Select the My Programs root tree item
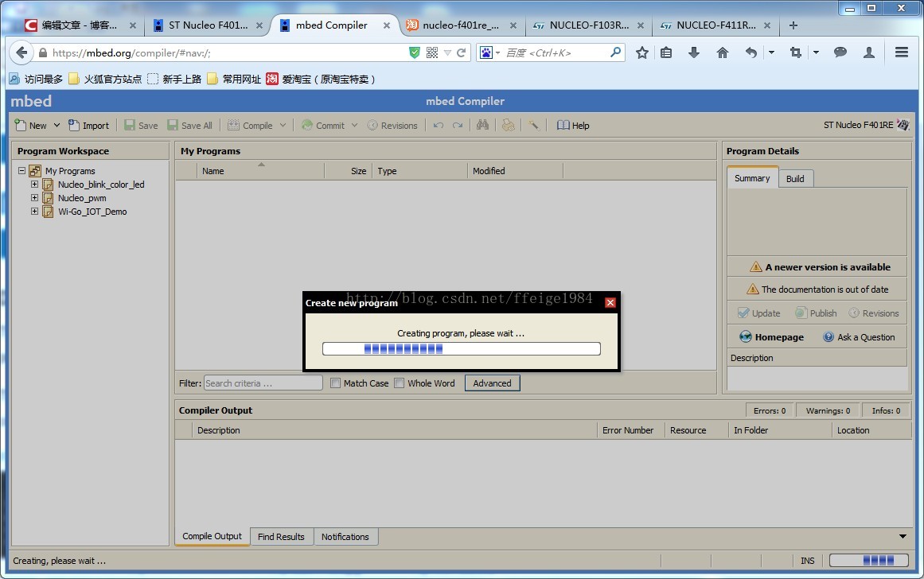The width and height of the screenshot is (924, 579). click(69, 171)
